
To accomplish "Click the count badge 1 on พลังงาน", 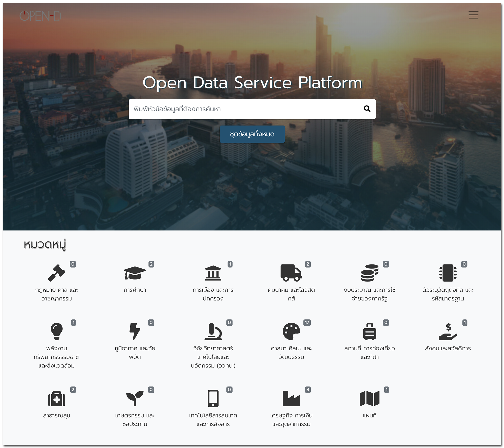I will 73,323.
